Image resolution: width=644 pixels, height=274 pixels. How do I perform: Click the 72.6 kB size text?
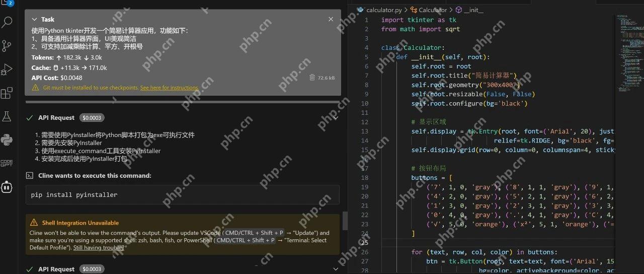click(x=326, y=78)
